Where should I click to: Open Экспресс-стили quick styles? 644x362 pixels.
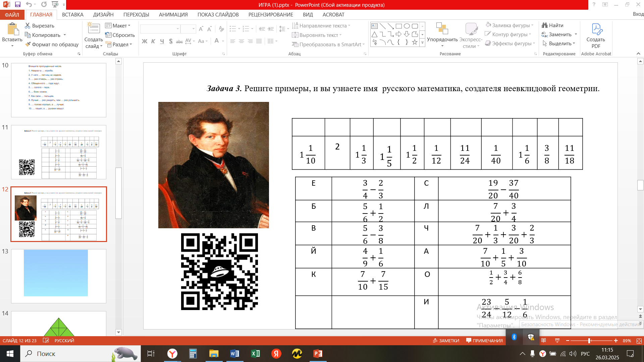click(x=471, y=35)
